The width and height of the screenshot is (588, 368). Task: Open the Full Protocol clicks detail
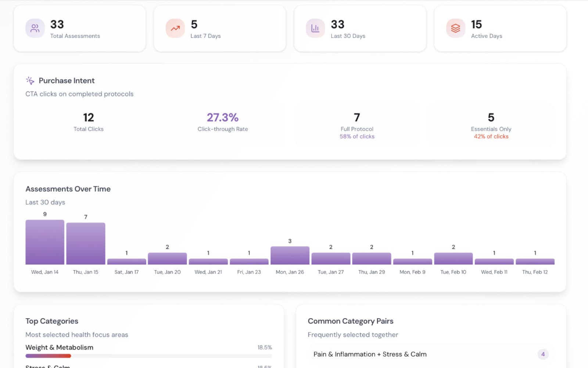[357, 125]
